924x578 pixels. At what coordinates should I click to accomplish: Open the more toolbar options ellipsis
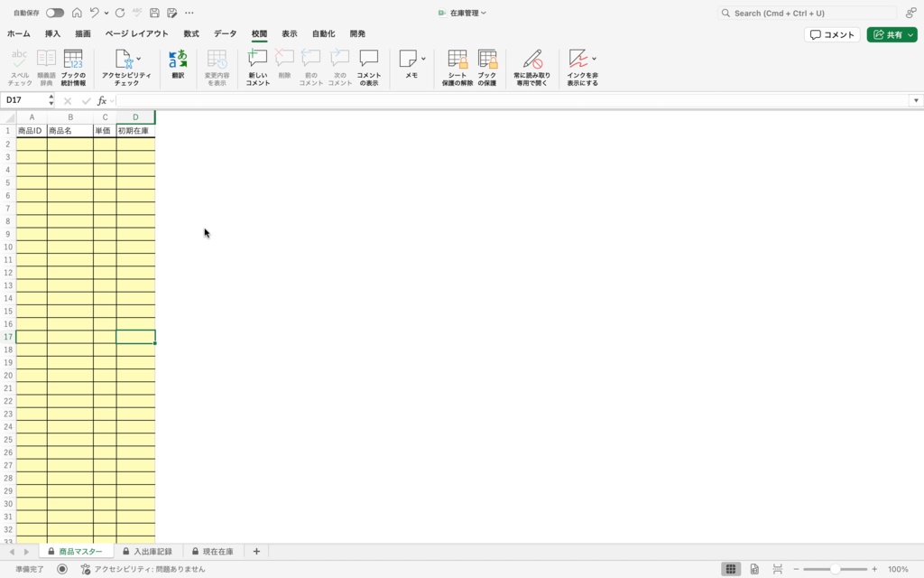pyautogui.click(x=189, y=13)
